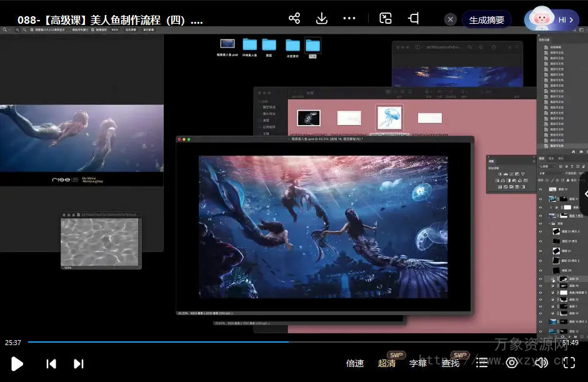Skip to the previous video
Screen dimensions: 588x382
point(52,363)
